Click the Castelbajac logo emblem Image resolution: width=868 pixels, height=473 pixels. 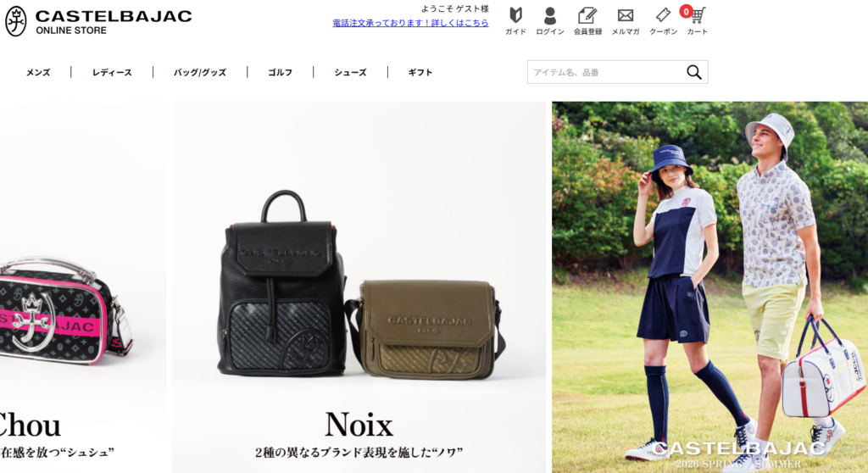point(15,21)
